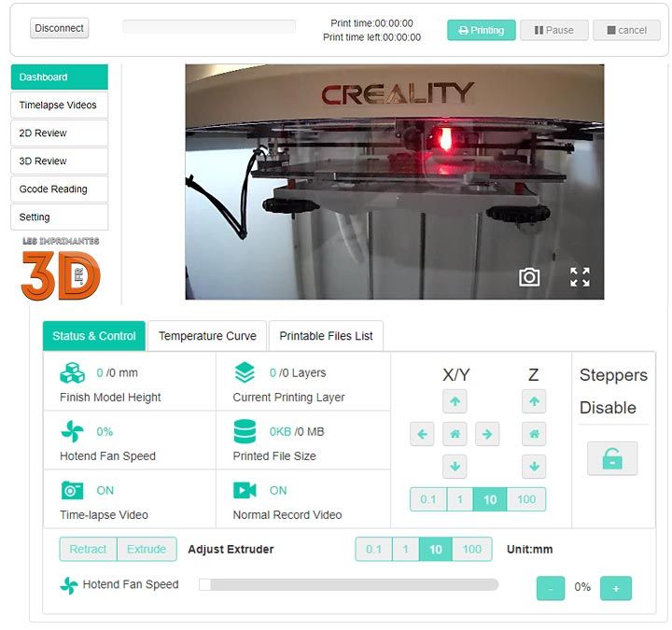Image resolution: width=672 pixels, height=630 pixels.
Task: Click the Normal Record Video camcorder icon
Action: (245, 490)
